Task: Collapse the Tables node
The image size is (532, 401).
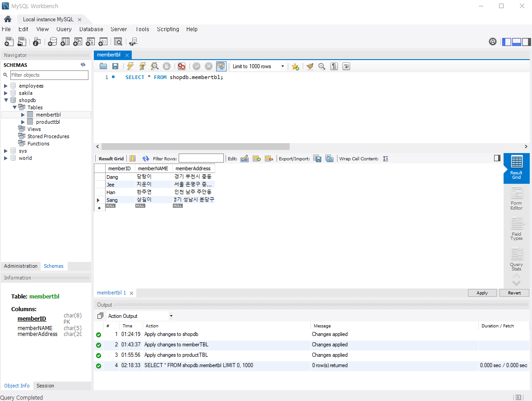Action: coord(14,107)
